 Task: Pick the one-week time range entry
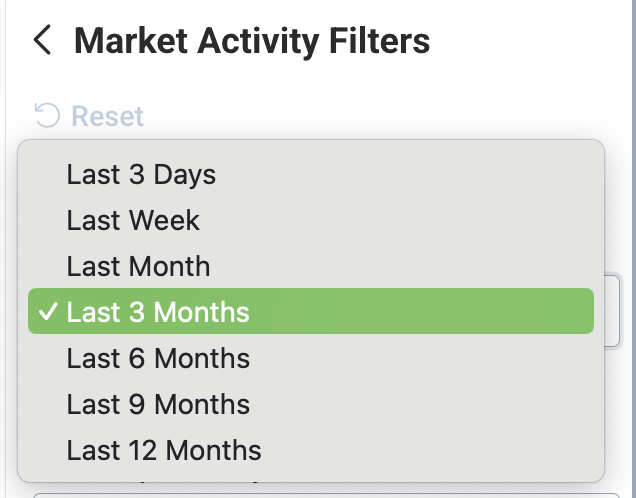coord(311,221)
